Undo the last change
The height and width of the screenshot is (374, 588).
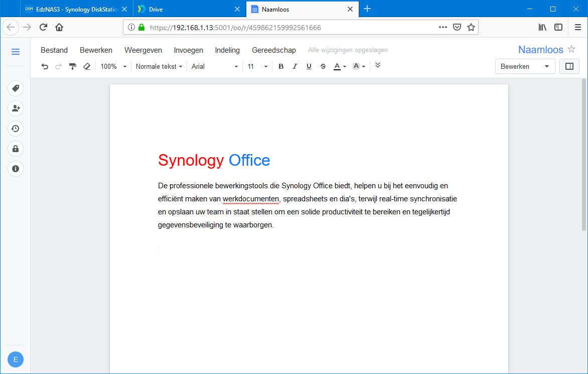click(45, 66)
